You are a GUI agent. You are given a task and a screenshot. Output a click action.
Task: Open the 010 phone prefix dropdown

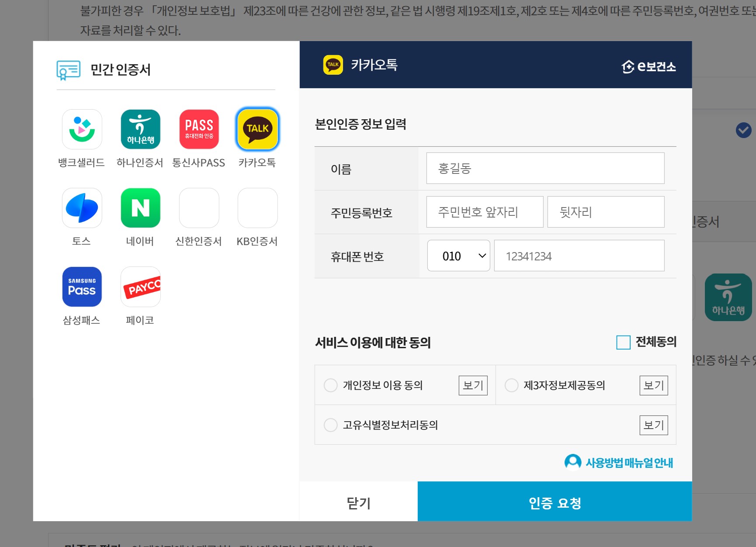(x=458, y=256)
